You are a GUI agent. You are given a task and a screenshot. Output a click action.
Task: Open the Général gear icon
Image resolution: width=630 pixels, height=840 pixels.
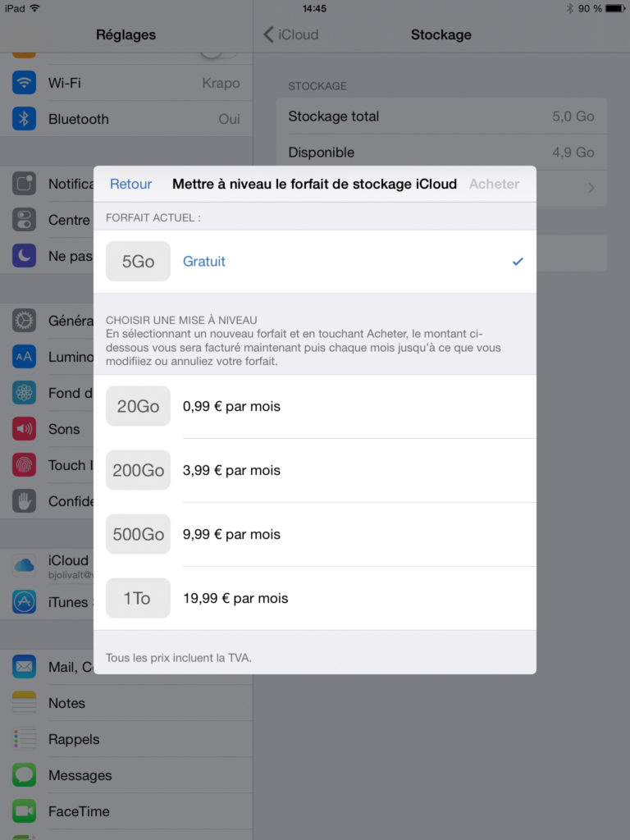click(24, 321)
